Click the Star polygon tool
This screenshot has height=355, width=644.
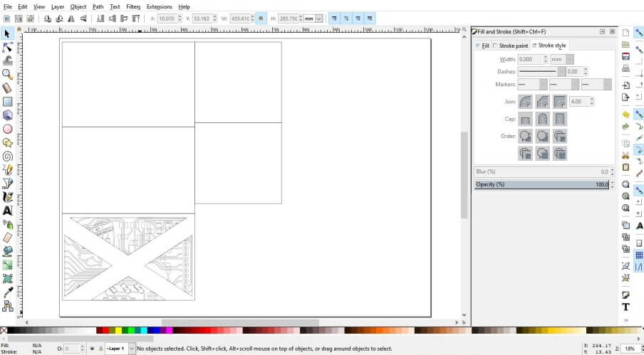(x=8, y=142)
